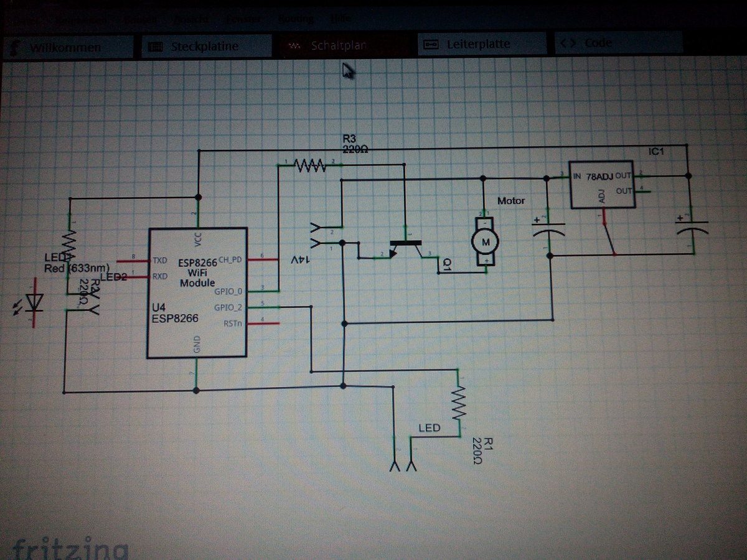Click the 'R3 220Ω' label
Screen dimensions: 747x560
[356, 143]
